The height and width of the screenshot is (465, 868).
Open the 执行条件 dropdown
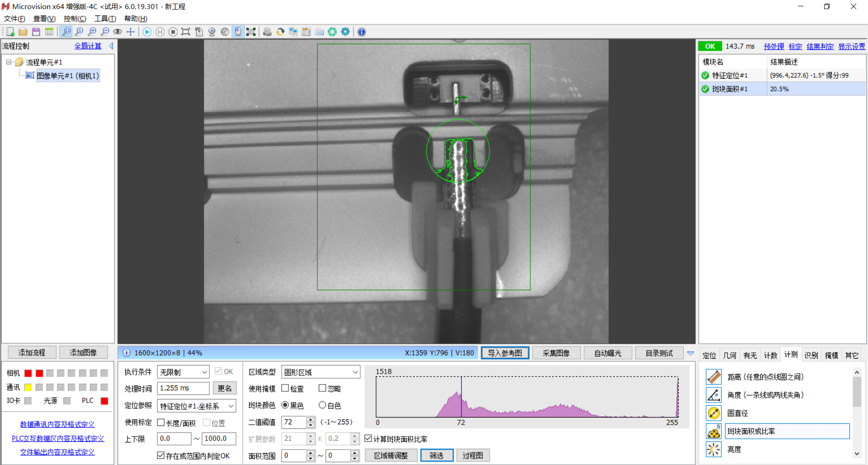[183, 372]
